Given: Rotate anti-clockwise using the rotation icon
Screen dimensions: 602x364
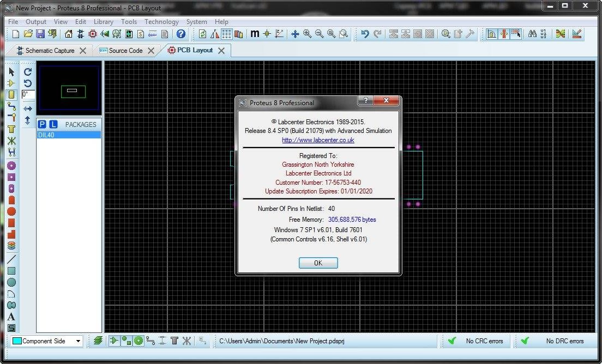Looking at the screenshot, I should coord(28,83).
